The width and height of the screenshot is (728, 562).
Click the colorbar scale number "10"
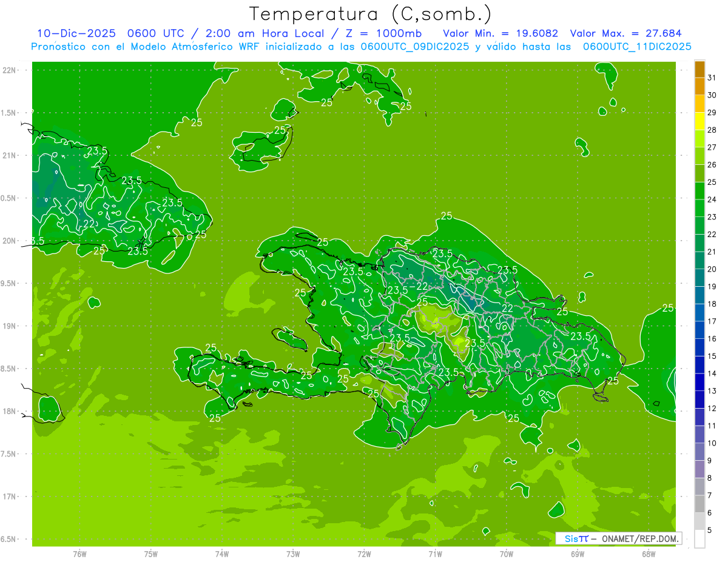pos(712,443)
